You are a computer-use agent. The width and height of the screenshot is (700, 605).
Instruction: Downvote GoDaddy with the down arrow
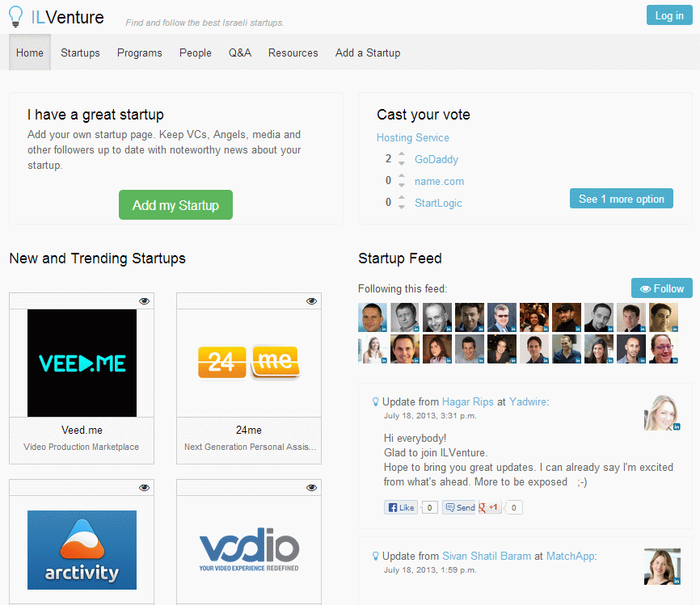[402, 163]
